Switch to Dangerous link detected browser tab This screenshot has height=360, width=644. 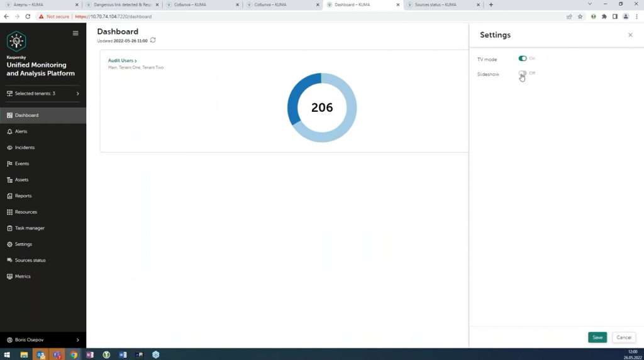click(x=122, y=4)
